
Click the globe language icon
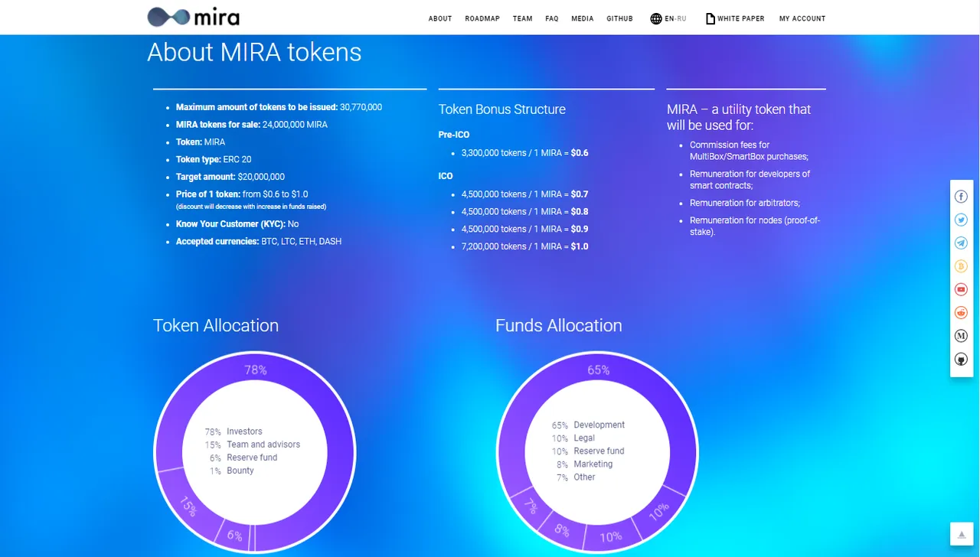click(x=656, y=18)
